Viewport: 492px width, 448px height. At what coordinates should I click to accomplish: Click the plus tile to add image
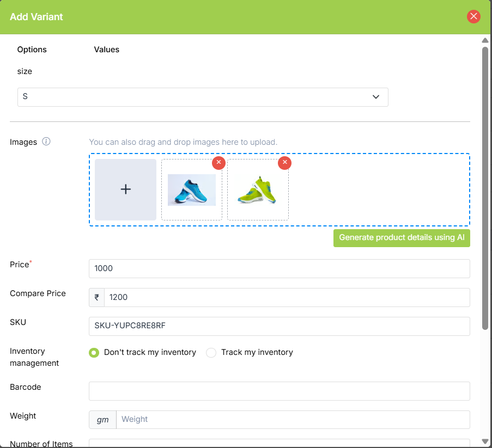coord(125,189)
